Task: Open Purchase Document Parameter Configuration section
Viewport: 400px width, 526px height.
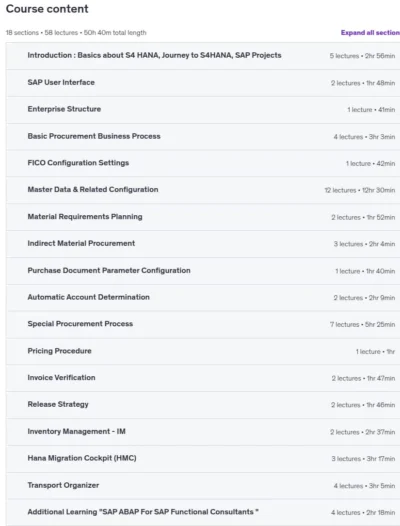Action: tap(203, 271)
